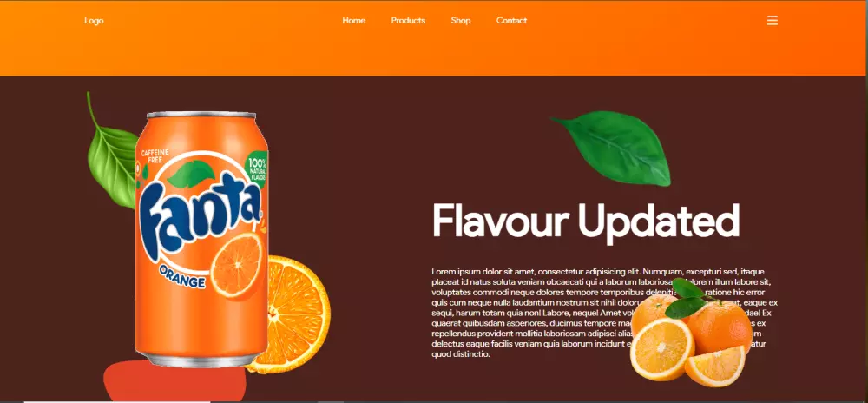The image size is (868, 403).
Task: Click the orange slice printed on can
Action: [236, 265]
